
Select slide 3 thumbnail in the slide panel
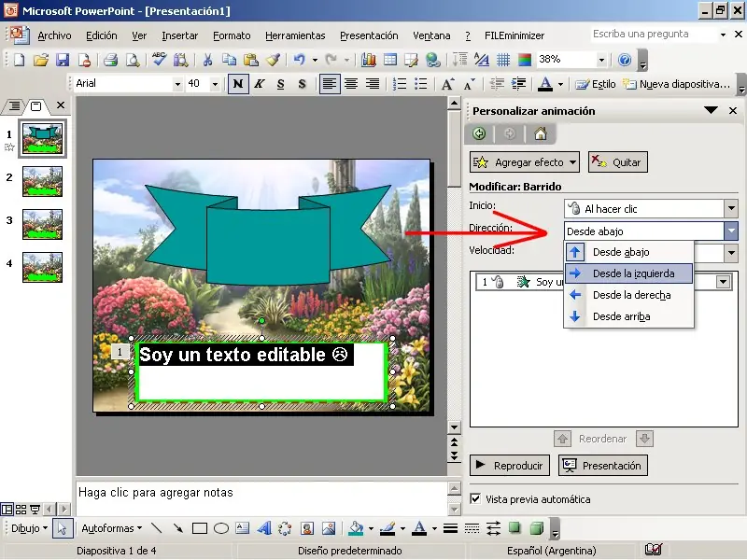(x=42, y=224)
